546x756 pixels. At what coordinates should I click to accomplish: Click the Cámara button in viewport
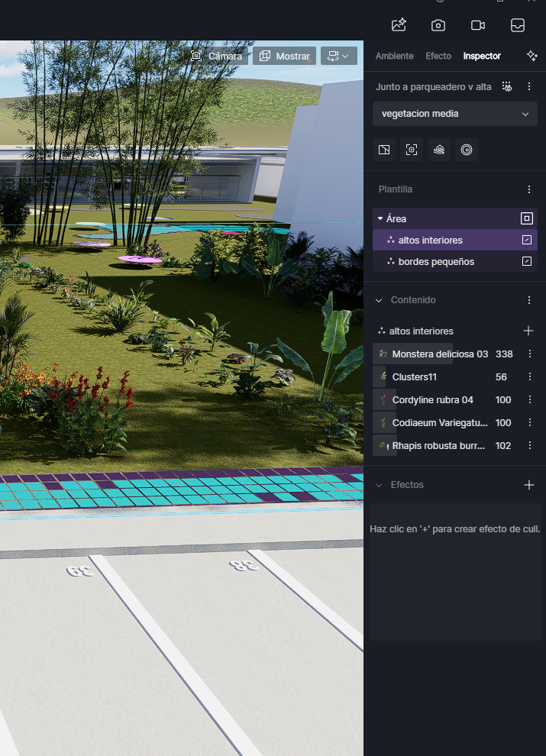tap(216, 56)
